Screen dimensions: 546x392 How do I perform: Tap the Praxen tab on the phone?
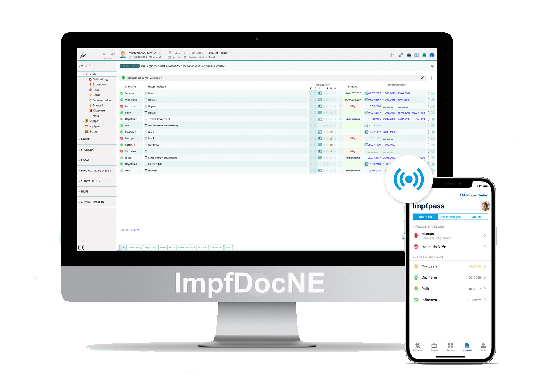tap(434, 347)
